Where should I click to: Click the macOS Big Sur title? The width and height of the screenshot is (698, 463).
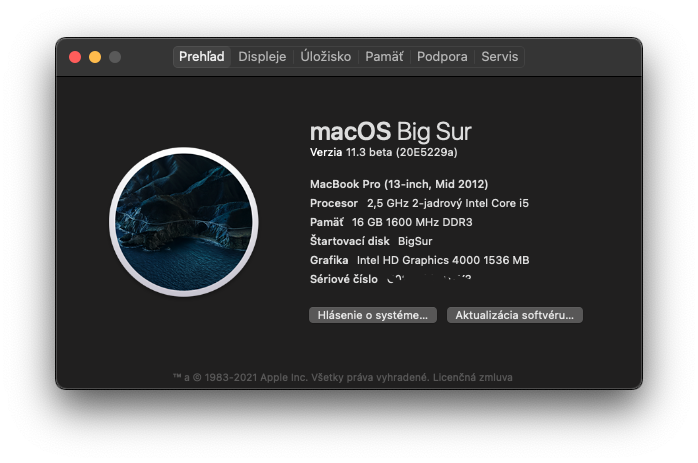pos(390,132)
